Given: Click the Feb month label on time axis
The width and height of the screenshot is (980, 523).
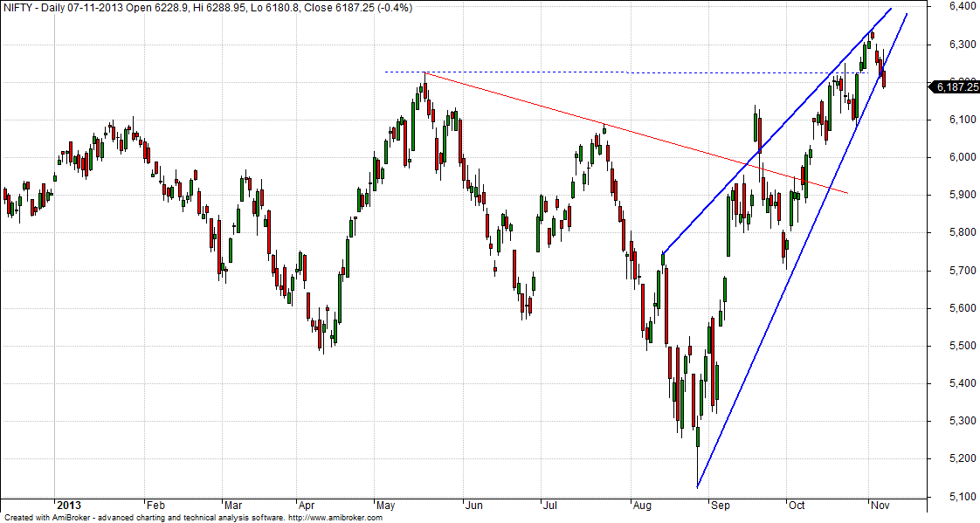Looking at the screenshot, I should pyautogui.click(x=155, y=506).
